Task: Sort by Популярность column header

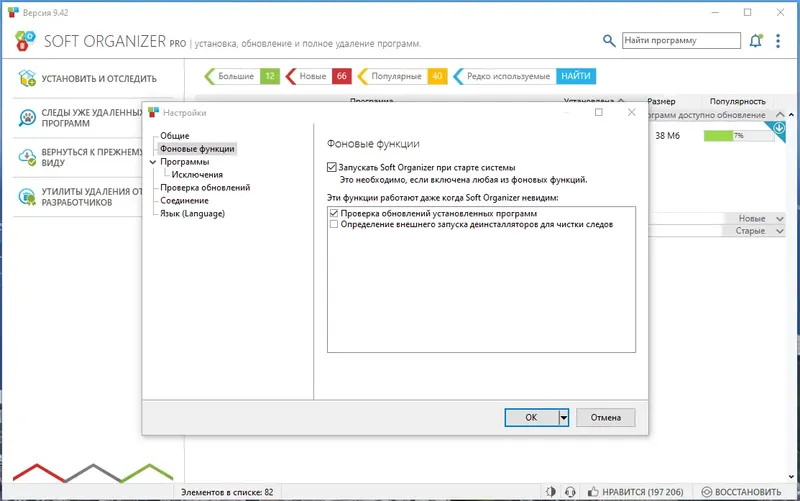Action: [737, 102]
